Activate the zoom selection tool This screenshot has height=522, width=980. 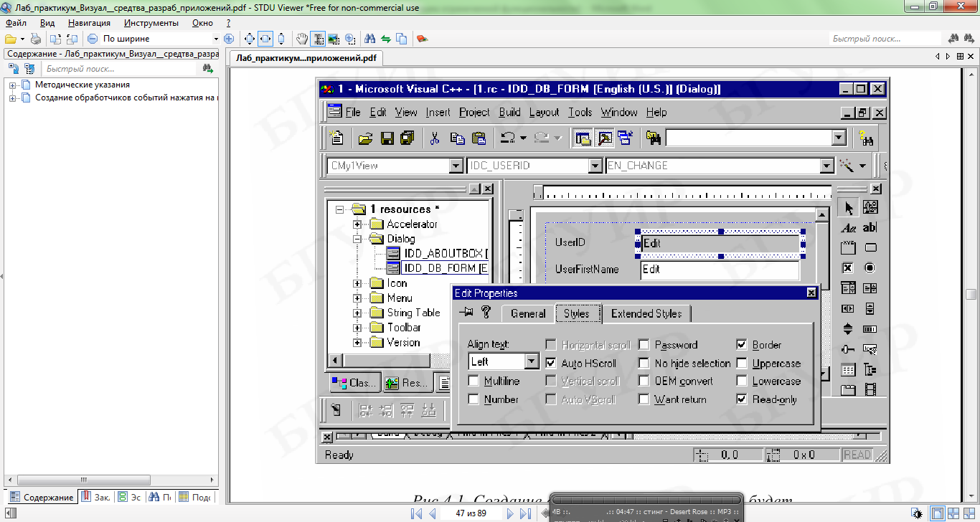point(350,39)
